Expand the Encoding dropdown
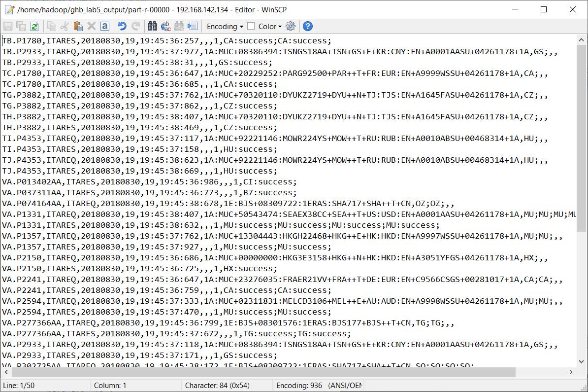Image resolution: width=588 pixels, height=392 pixels. click(225, 26)
